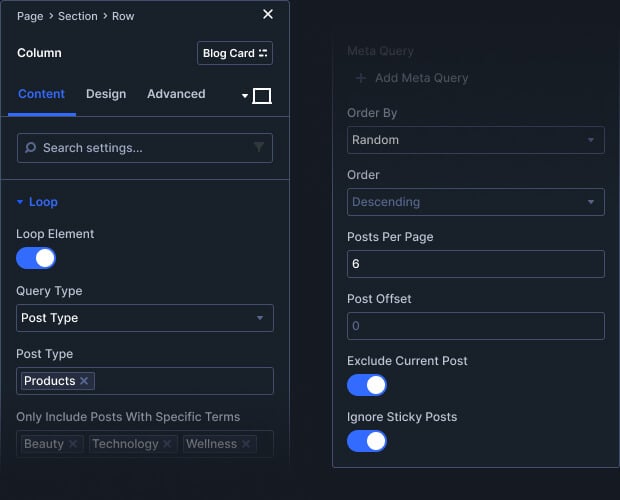620x500 pixels.
Task: Open the small arrow menu next to tabs
Action: tap(245, 97)
